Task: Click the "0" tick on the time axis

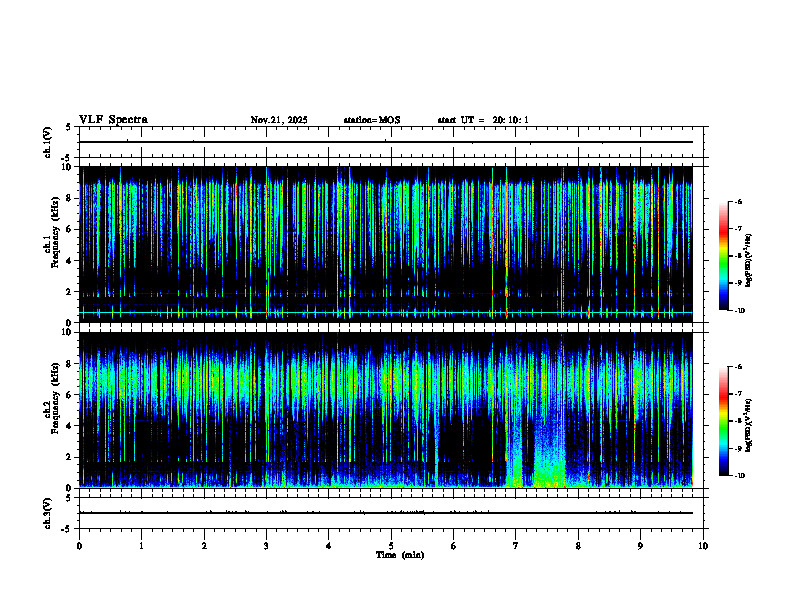Action: (79, 546)
